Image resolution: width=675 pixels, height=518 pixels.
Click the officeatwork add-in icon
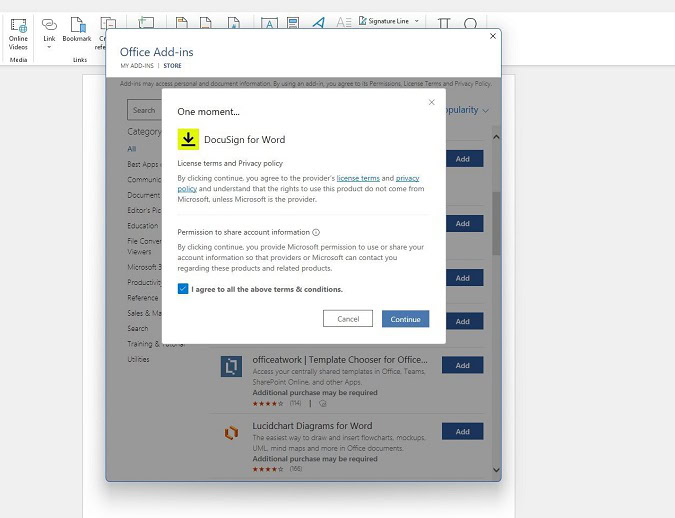tap(231, 366)
